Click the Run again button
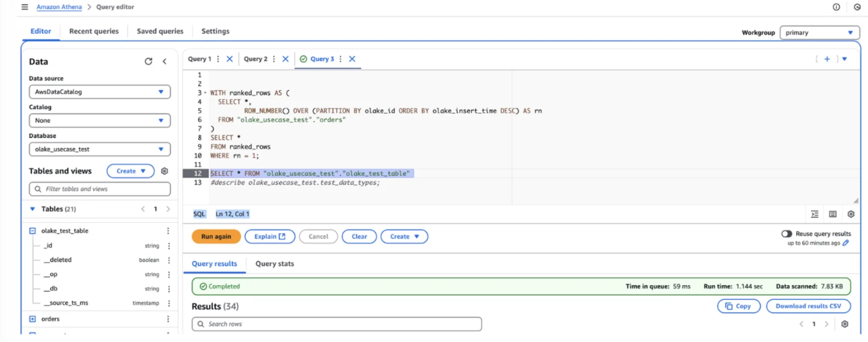Screen dimensions: 868x342 pos(216,237)
